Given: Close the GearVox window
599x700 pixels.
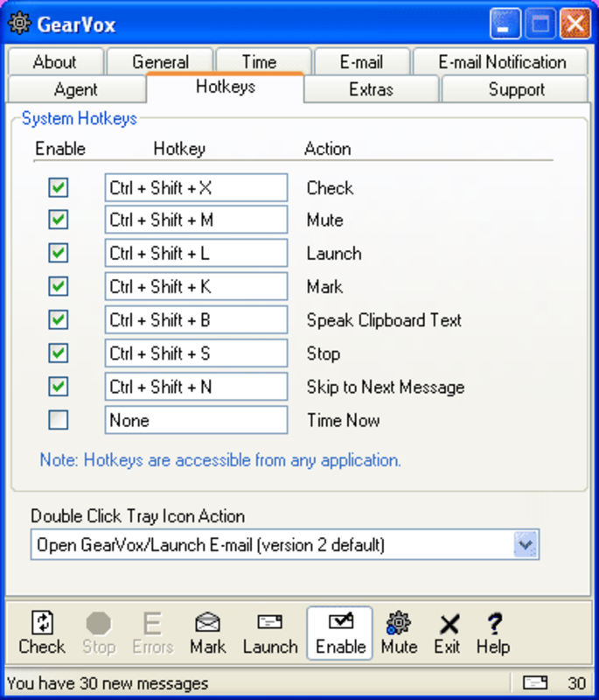Looking at the screenshot, I should click(x=575, y=24).
